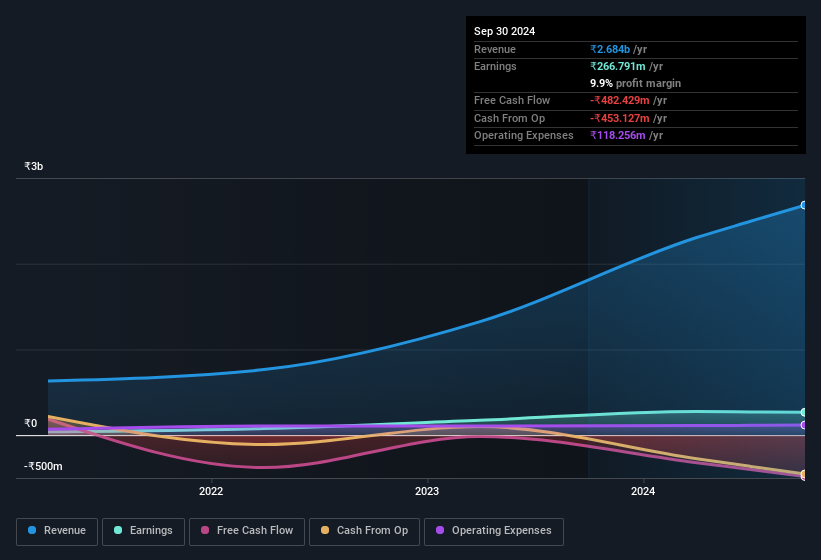Click the Earnings label in tooltip
The width and height of the screenshot is (821, 560).
coord(495,66)
